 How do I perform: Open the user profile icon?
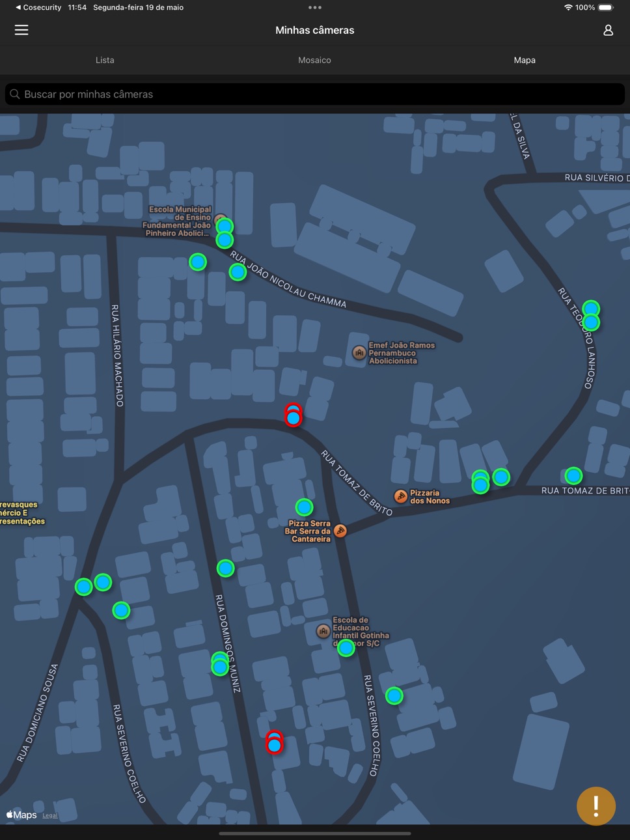[x=608, y=30]
